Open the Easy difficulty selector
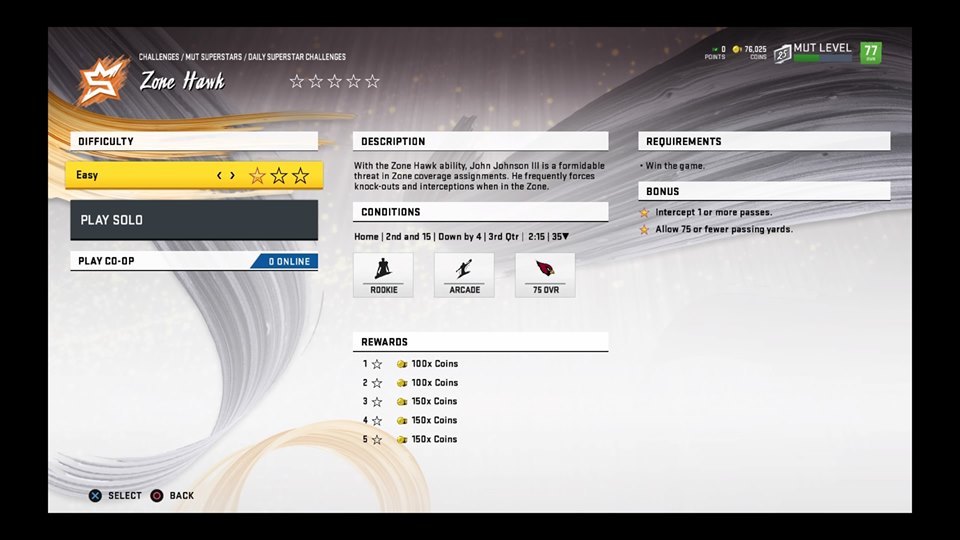Image resolution: width=960 pixels, height=540 pixels. point(194,175)
